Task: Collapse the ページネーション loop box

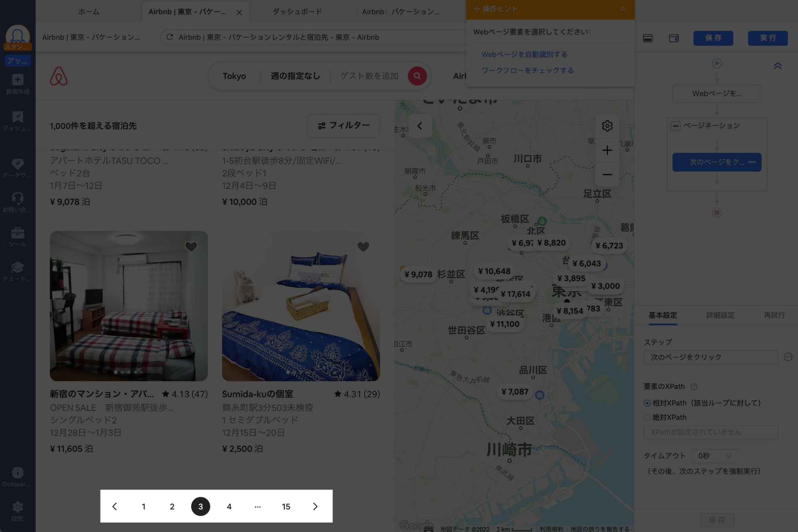Action: 675,126
